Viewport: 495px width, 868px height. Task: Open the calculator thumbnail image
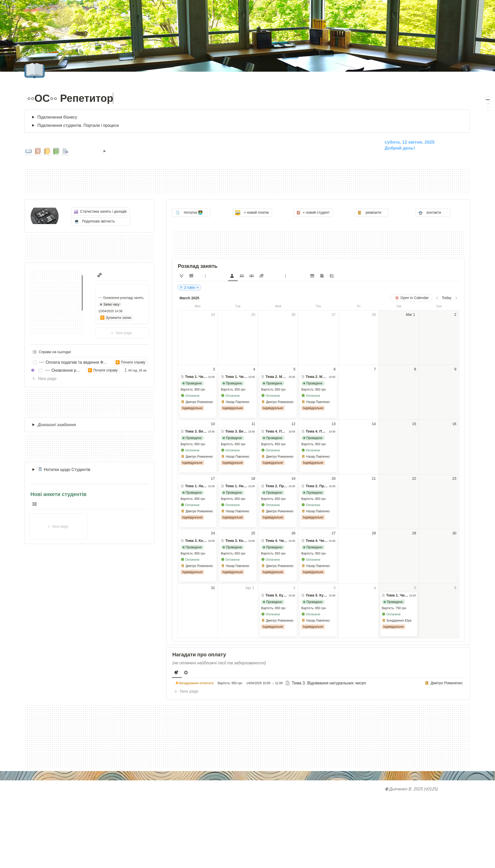(x=45, y=216)
